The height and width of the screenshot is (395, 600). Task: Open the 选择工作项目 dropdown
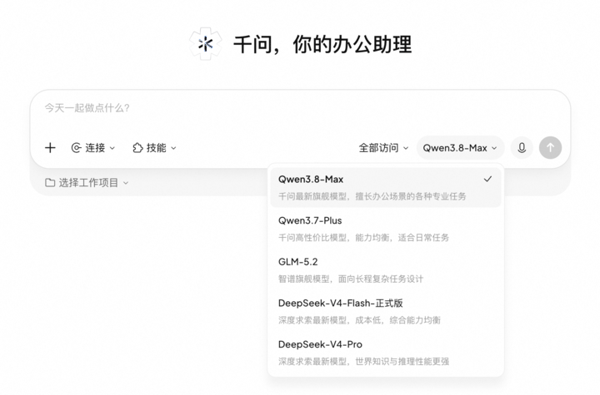[x=87, y=183]
